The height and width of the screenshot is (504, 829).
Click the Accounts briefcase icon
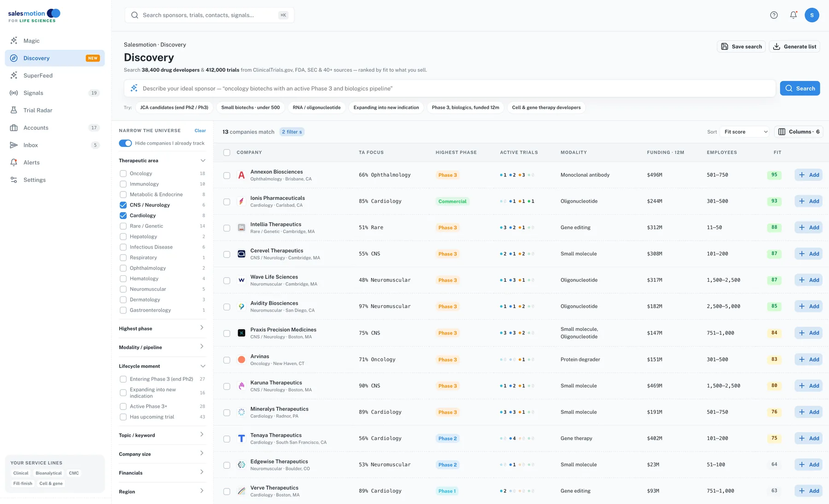coord(14,128)
